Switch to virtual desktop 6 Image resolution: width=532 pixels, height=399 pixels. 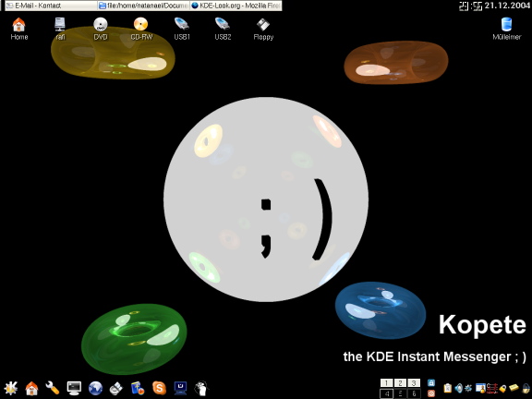click(414, 393)
